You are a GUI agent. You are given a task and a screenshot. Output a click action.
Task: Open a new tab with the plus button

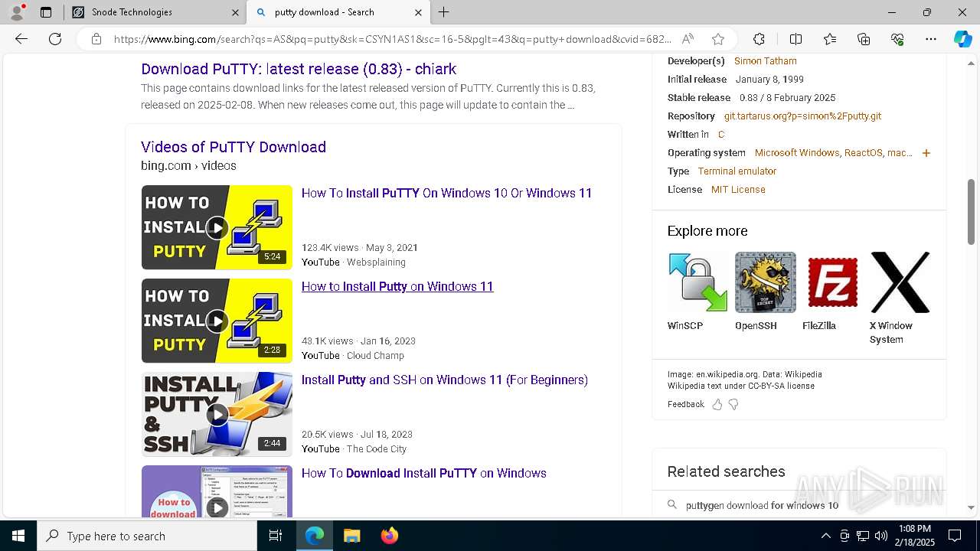(444, 12)
